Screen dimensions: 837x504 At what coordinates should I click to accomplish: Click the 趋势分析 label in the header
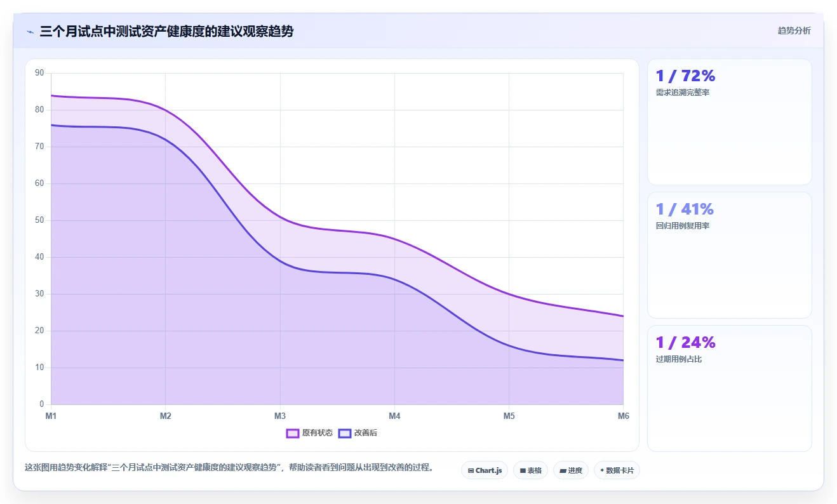794,30
